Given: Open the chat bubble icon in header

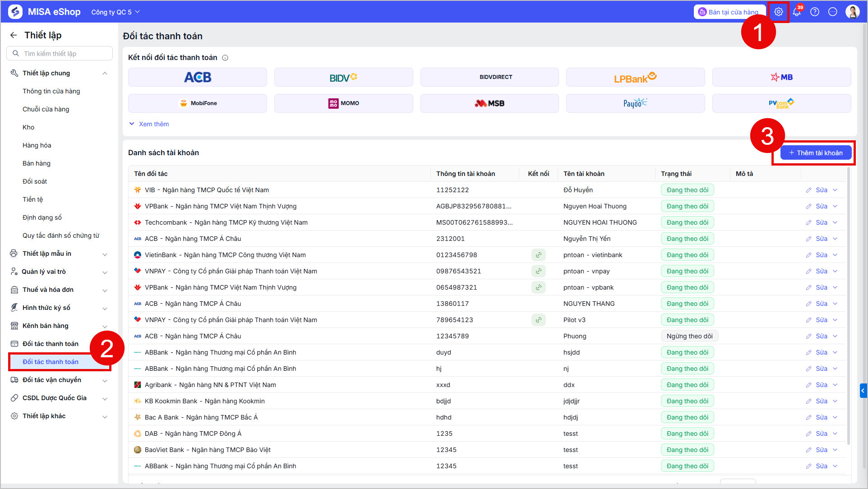Looking at the screenshot, I should coord(833,12).
